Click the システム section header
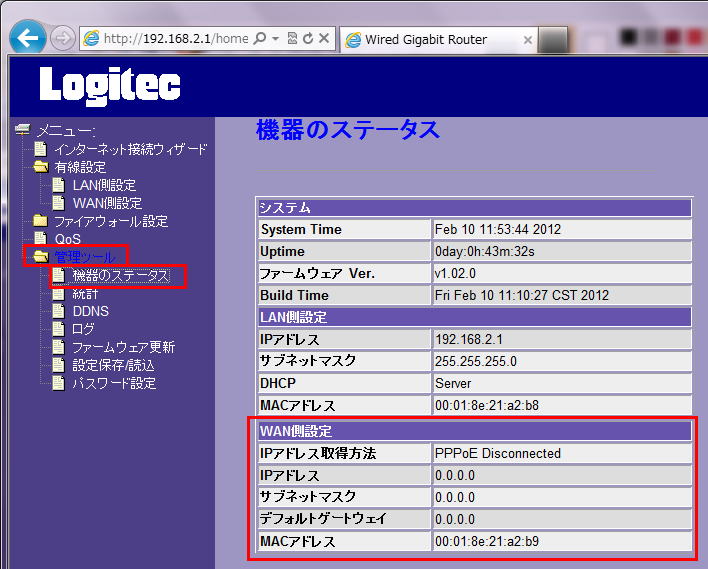The height and width of the screenshot is (569, 708). click(x=475, y=208)
